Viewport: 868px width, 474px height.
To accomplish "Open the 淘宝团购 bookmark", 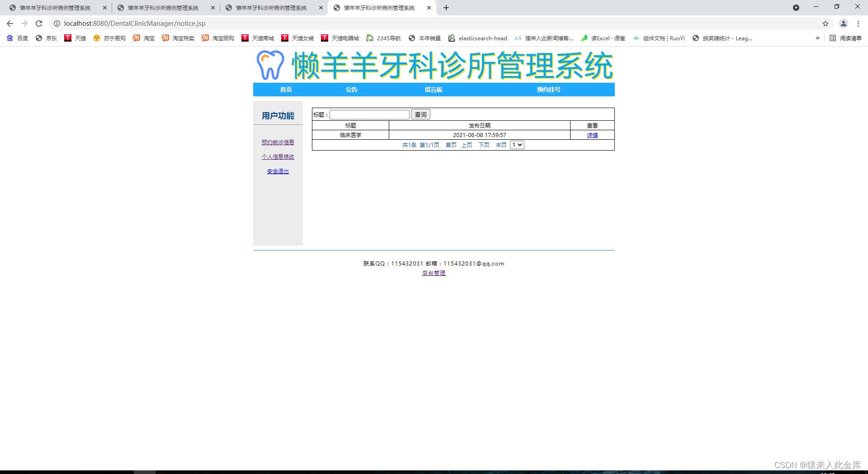I will [x=218, y=38].
